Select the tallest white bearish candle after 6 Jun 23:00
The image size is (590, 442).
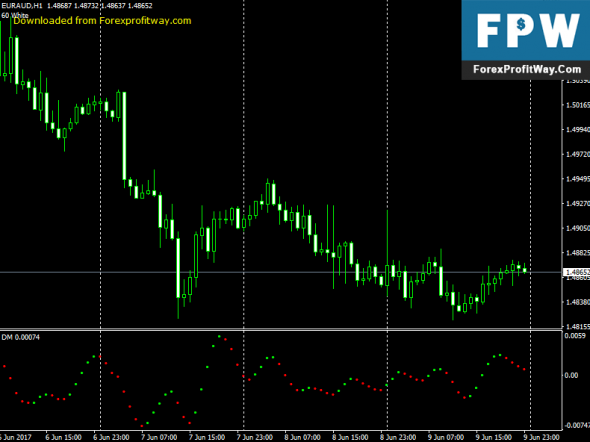124,136
